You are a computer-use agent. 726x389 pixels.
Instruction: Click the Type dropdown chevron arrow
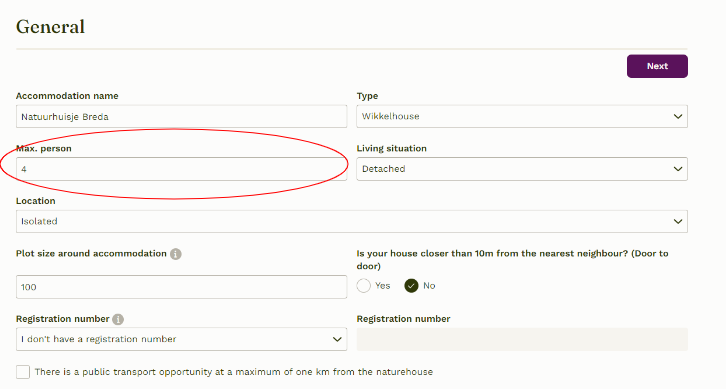click(677, 117)
